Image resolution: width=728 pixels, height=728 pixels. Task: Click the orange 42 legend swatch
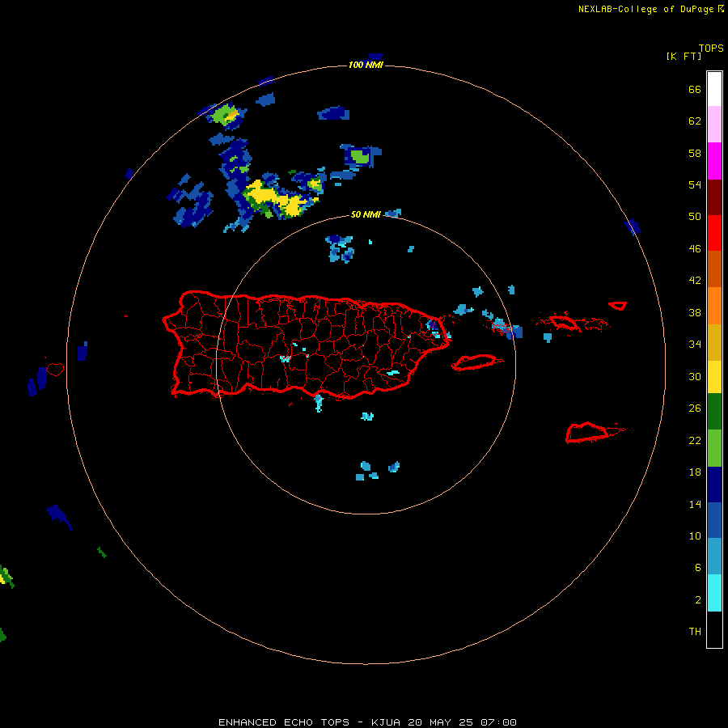pyautogui.click(x=714, y=306)
